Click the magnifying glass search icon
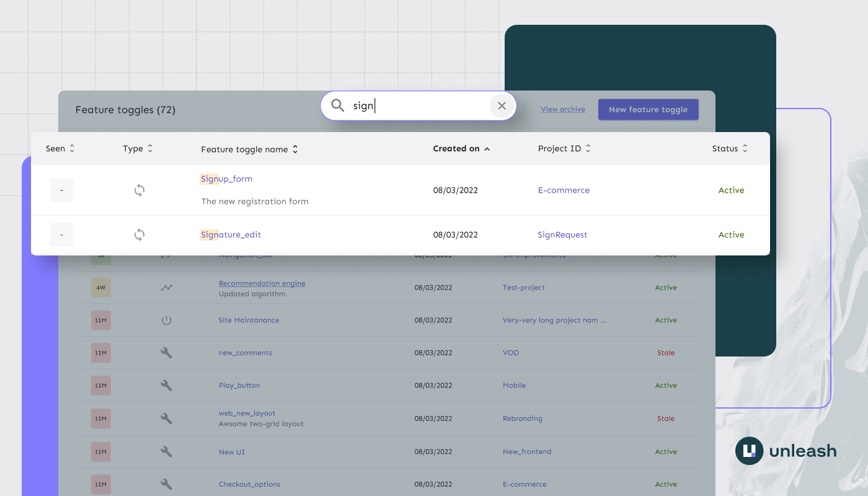The image size is (868, 496). pyautogui.click(x=338, y=105)
